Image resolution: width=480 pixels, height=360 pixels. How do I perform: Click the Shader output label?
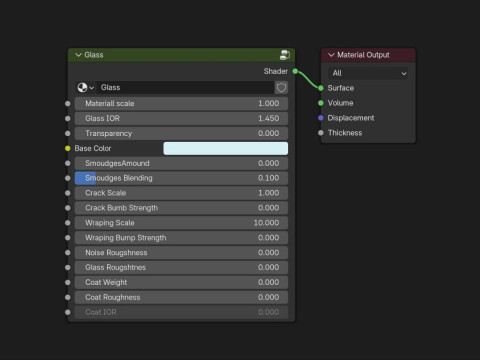click(x=276, y=71)
